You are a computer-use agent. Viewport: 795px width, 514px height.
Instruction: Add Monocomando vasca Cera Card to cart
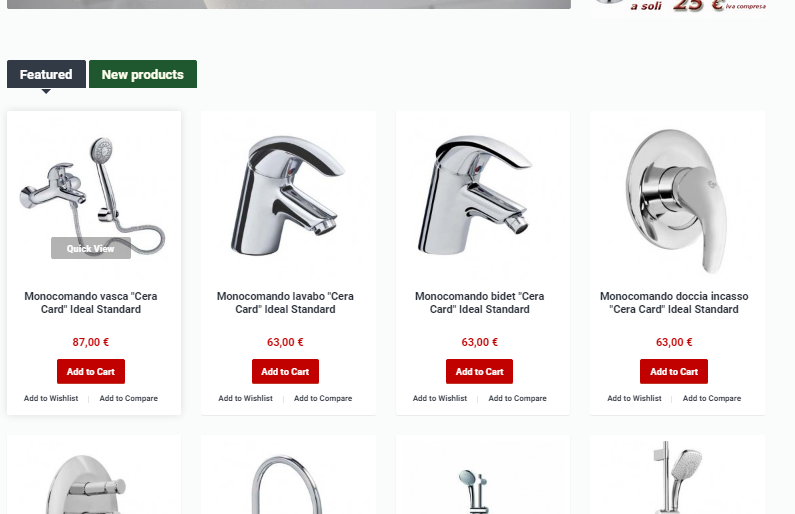pos(91,372)
